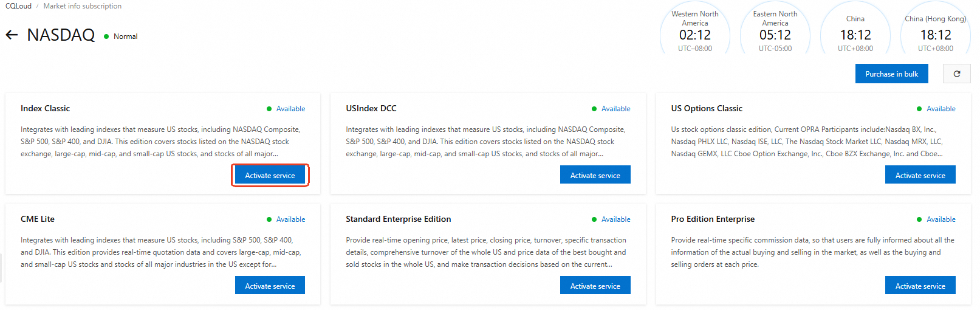The width and height of the screenshot is (980, 310).
Task: Open CQLoud breadcrumb link
Action: click(18, 6)
